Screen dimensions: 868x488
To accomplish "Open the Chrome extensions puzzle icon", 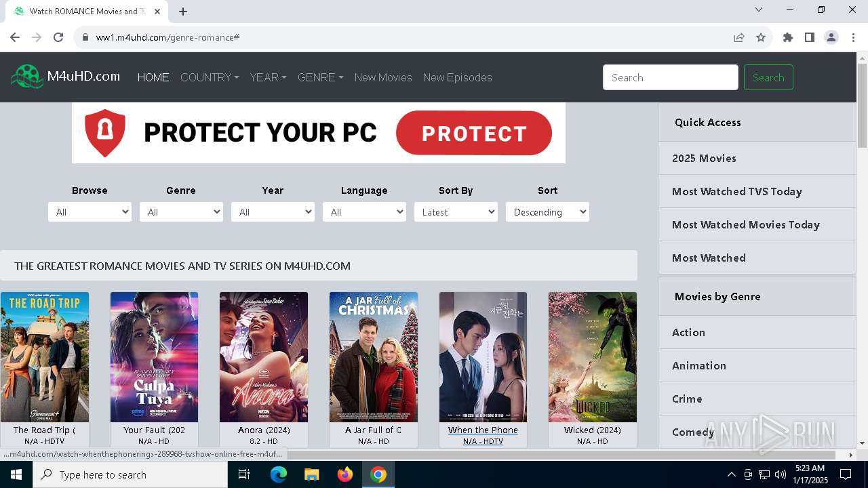I will (788, 37).
